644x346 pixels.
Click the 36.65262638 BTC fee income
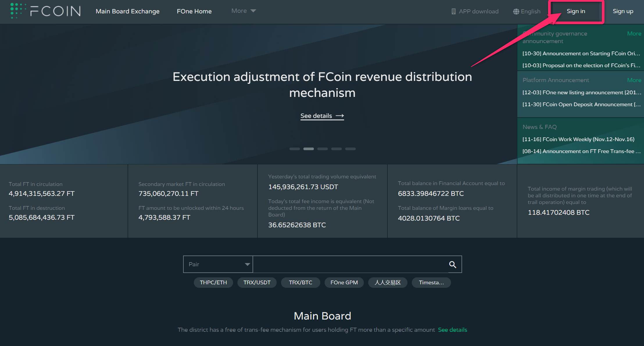(297, 225)
